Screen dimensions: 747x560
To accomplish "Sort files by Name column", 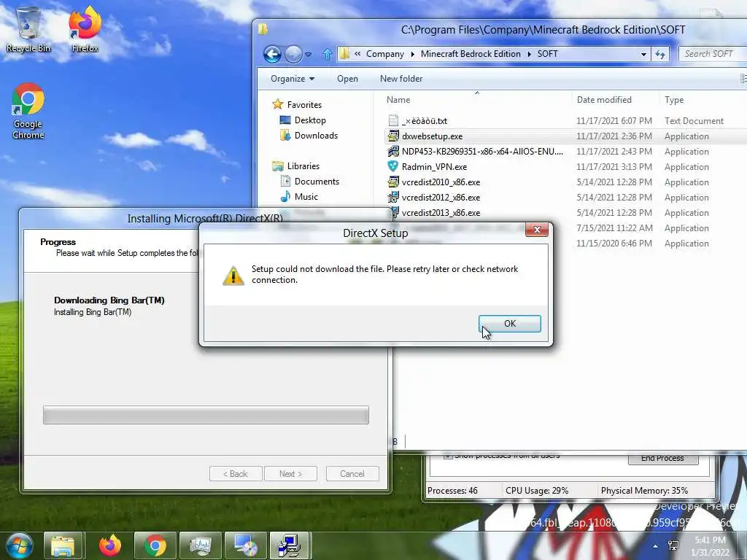I will (398, 99).
